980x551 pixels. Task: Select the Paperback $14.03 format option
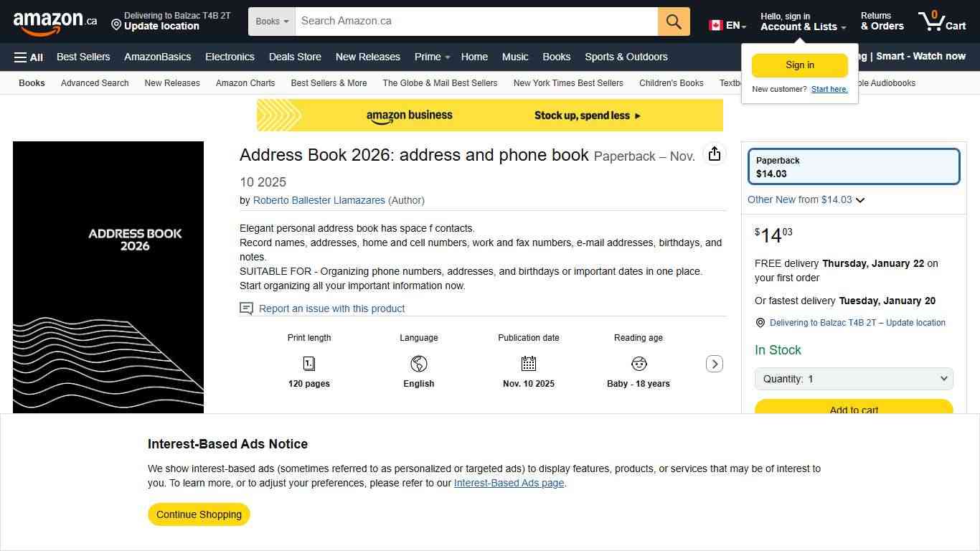853,166
